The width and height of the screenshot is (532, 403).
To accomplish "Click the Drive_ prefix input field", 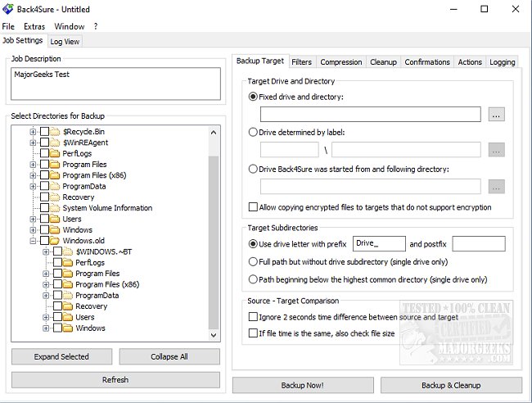I will click(379, 244).
